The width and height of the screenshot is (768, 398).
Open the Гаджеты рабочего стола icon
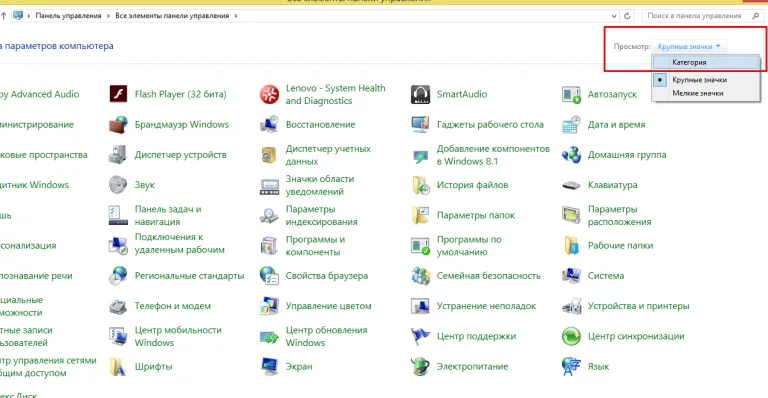tap(420, 124)
